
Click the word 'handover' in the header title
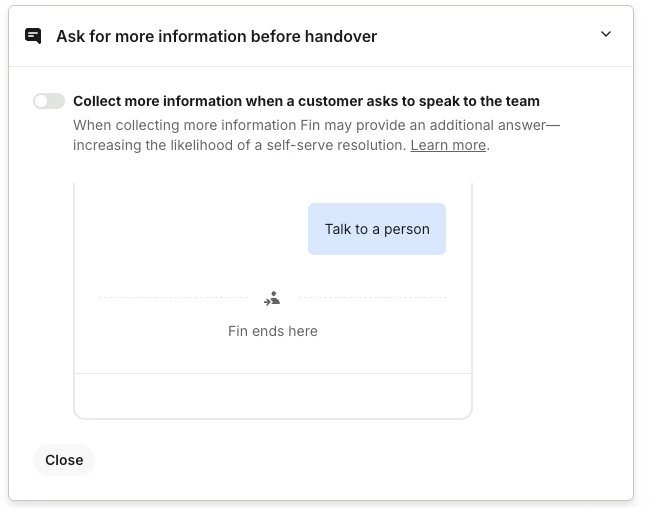pyautogui.click(x=343, y=36)
